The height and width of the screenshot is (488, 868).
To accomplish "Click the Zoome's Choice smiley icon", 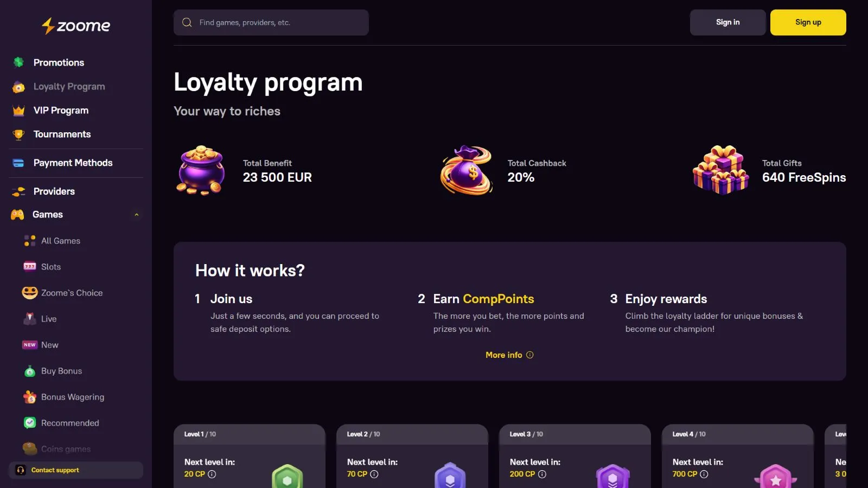I will point(29,293).
